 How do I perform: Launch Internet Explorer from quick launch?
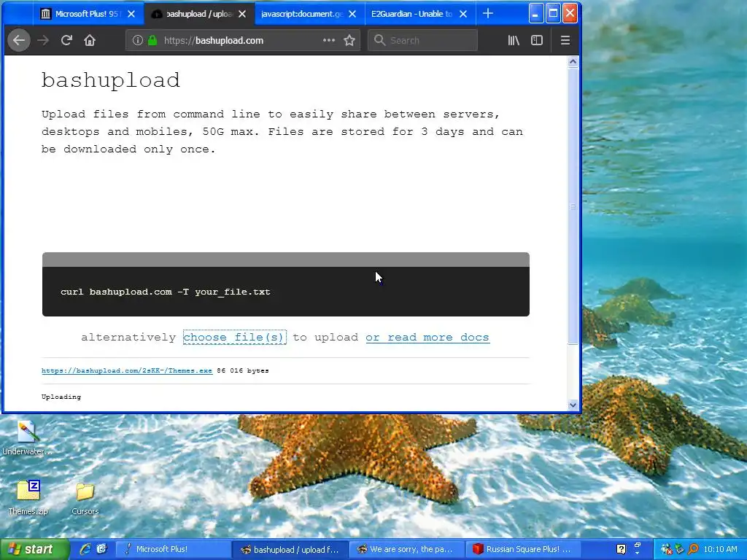(85, 549)
